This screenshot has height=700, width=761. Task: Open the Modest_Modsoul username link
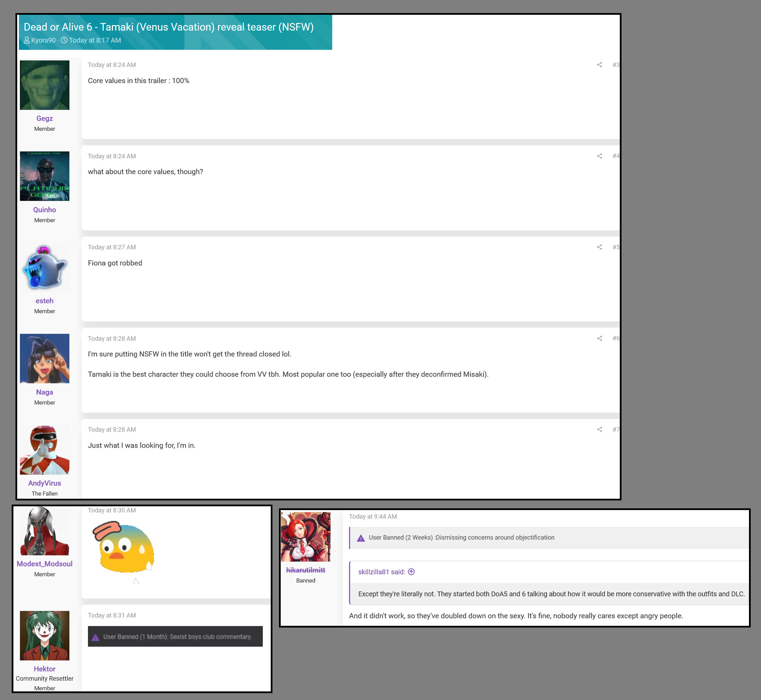pyautogui.click(x=45, y=564)
